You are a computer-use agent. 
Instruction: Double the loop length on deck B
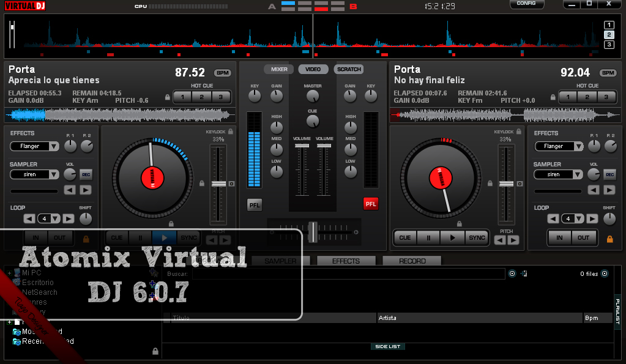(x=592, y=219)
